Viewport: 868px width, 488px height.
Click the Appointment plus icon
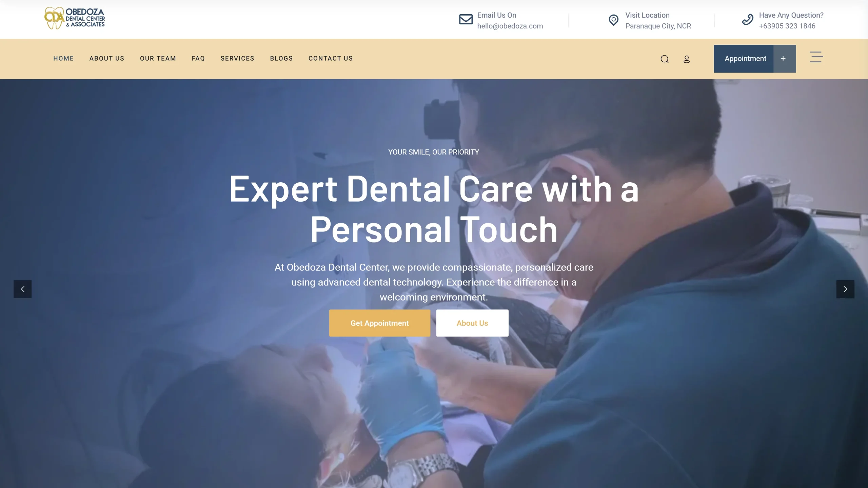[x=784, y=58]
